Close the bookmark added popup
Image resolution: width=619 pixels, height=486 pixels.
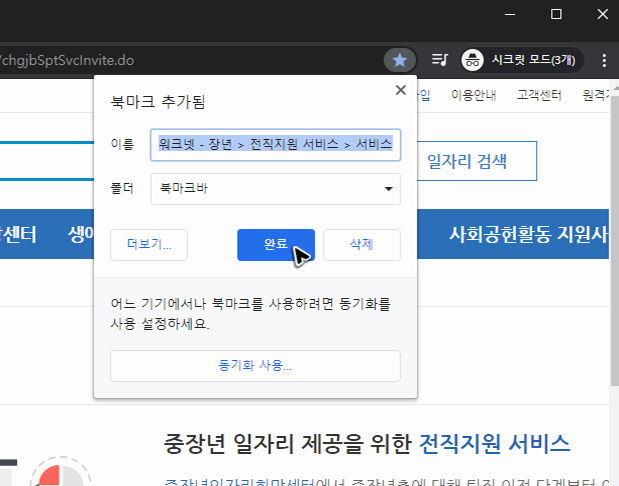401,90
